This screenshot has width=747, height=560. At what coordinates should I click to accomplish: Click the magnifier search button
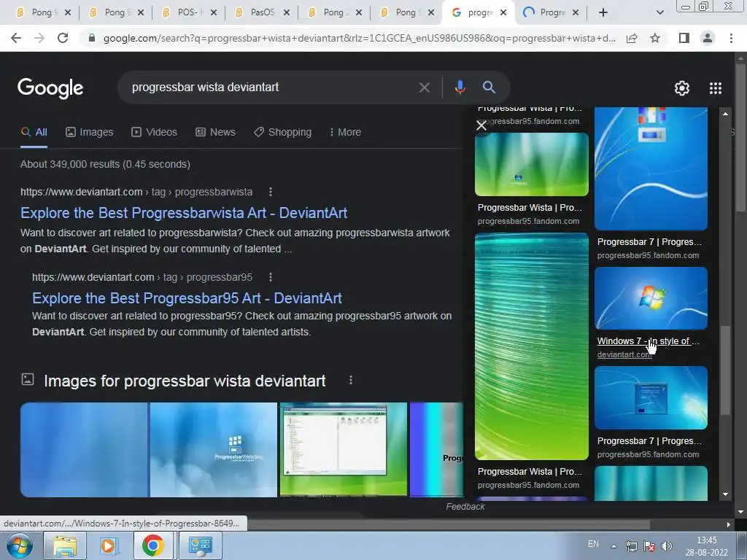tap(489, 87)
